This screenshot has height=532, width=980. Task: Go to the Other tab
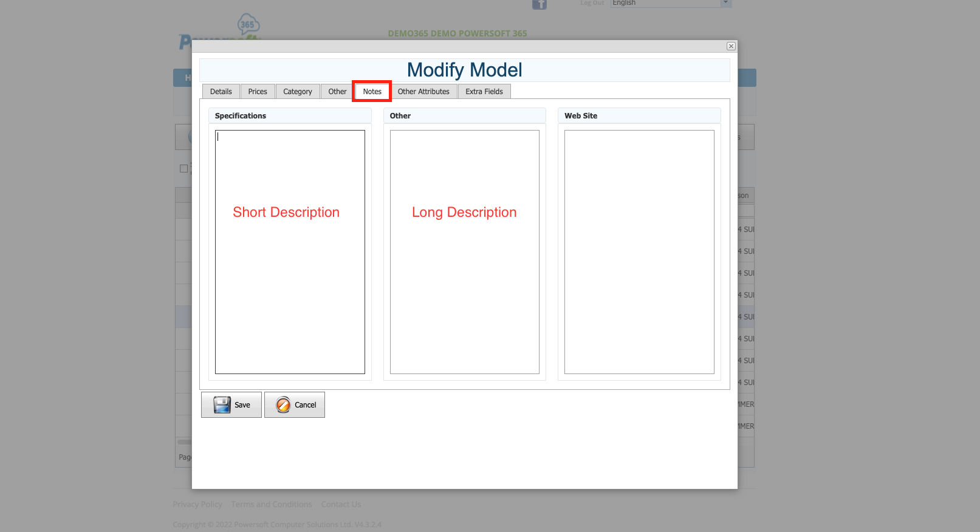pyautogui.click(x=337, y=92)
